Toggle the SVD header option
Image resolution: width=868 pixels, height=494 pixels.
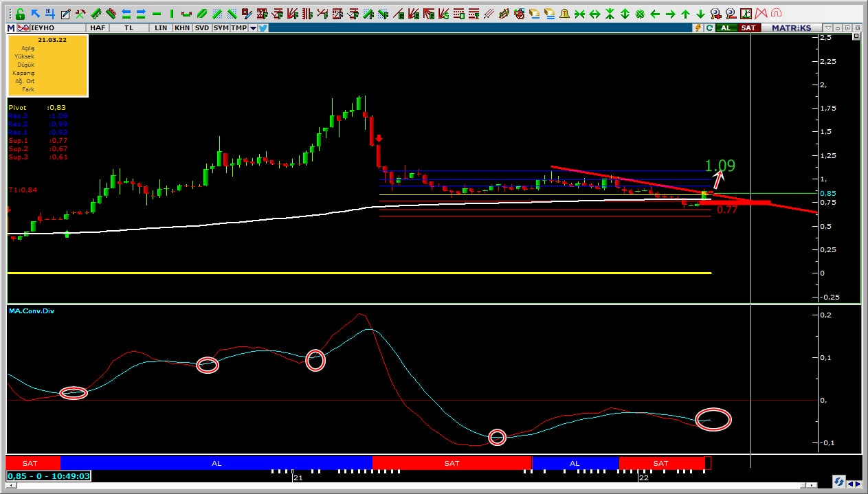[x=202, y=27]
